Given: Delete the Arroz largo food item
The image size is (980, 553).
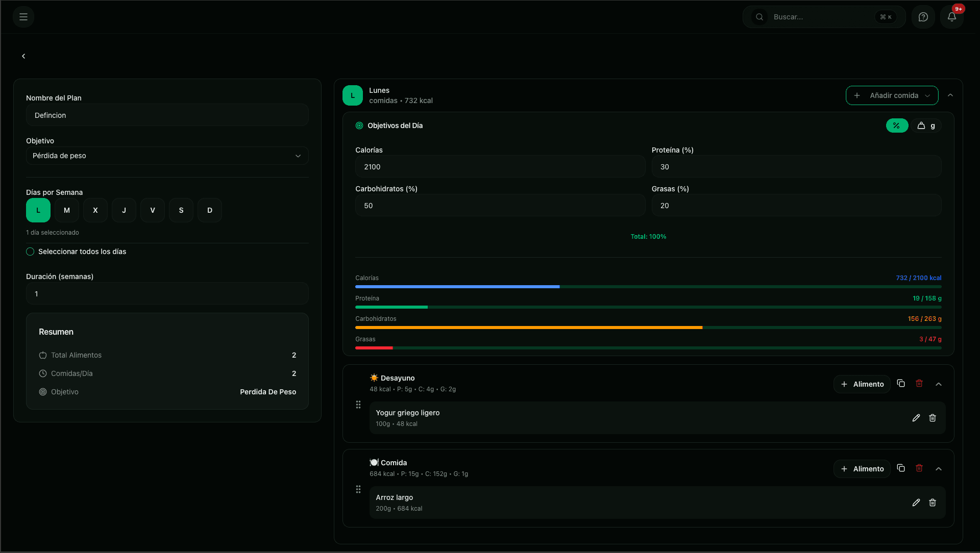Looking at the screenshot, I should (932, 502).
